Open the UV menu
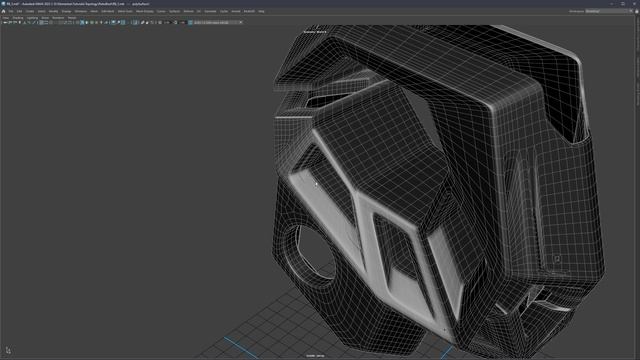 tap(199, 11)
